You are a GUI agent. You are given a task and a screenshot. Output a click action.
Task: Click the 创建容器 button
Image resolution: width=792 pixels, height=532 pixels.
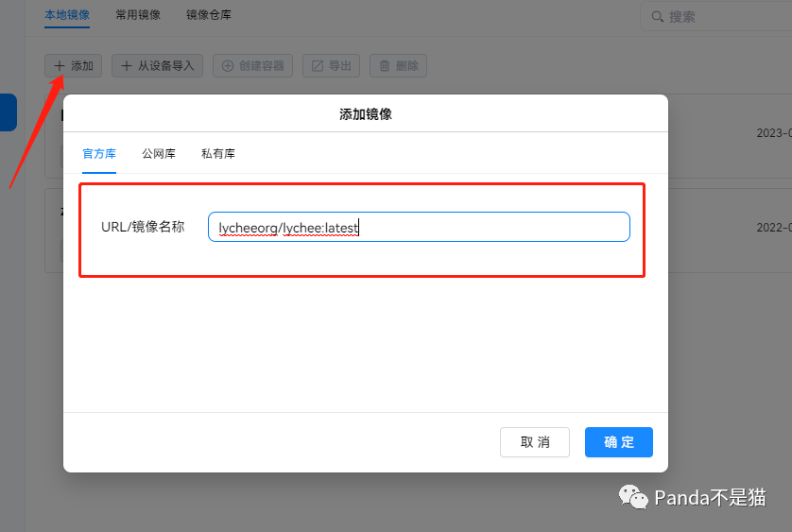pyautogui.click(x=252, y=66)
